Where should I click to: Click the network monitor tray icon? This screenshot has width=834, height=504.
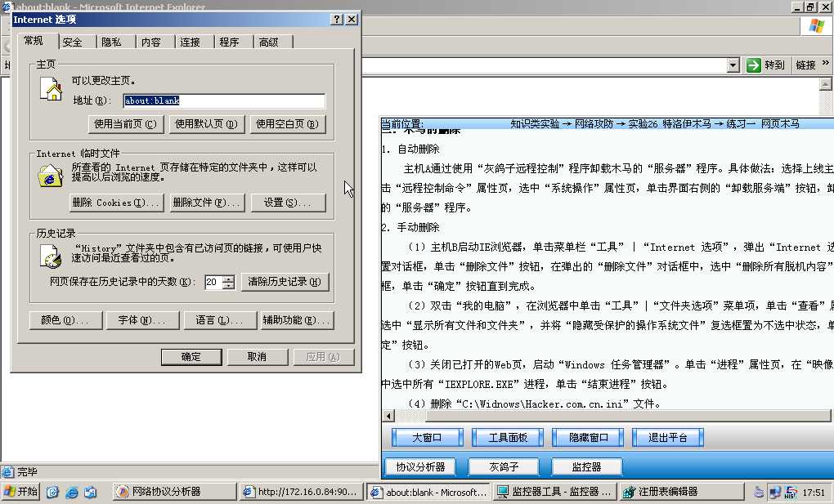(775, 493)
